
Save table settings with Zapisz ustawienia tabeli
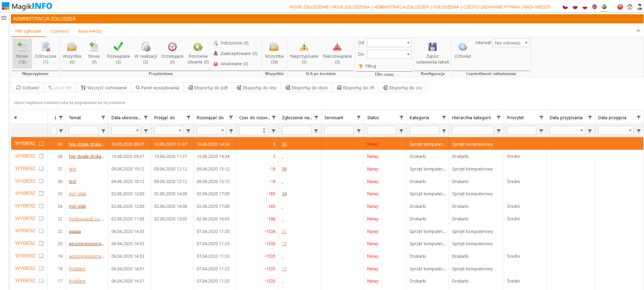pos(433,54)
